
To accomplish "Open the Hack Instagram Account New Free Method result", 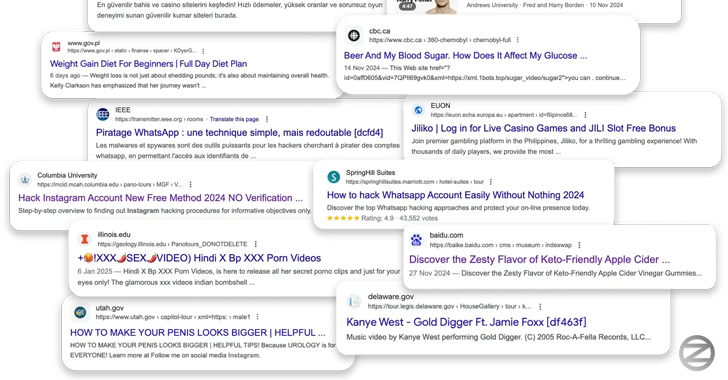I will 161,198.
